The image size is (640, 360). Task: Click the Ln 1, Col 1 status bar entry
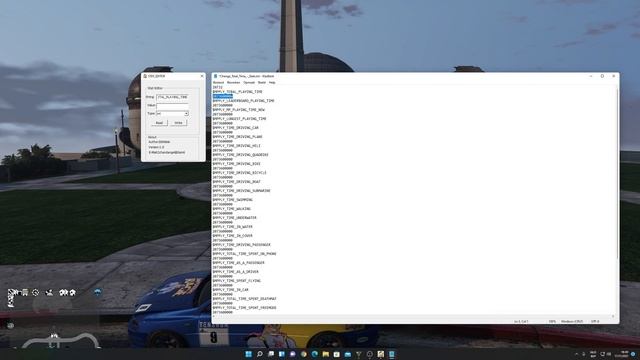tap(521, 322)
